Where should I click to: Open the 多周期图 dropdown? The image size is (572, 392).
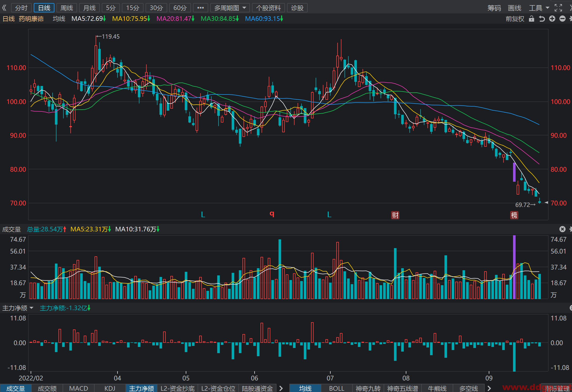pos(230,8)
